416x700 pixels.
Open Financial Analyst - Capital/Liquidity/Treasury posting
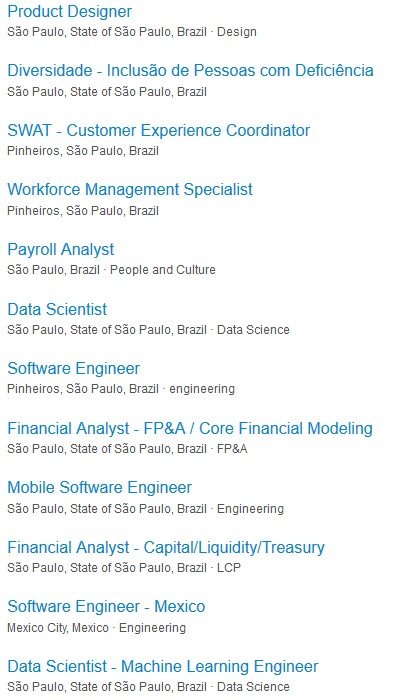[166, 547]
